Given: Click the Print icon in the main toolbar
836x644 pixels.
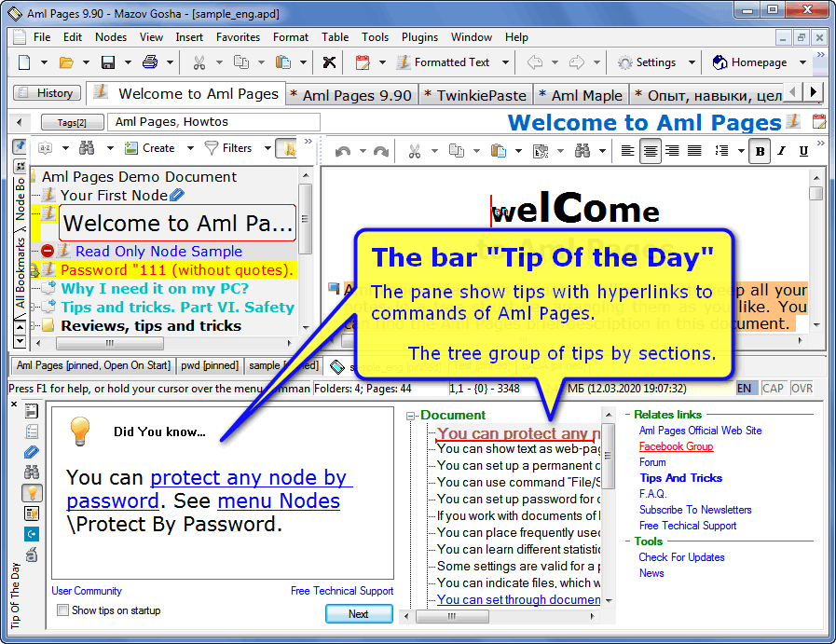Looking at the screenshot, I should [150, 62].
